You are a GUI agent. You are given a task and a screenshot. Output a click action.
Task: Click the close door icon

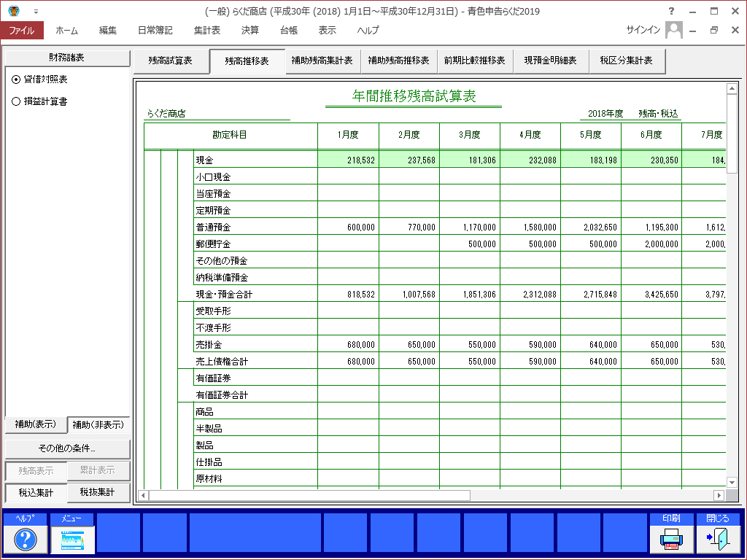click(718, 539)
